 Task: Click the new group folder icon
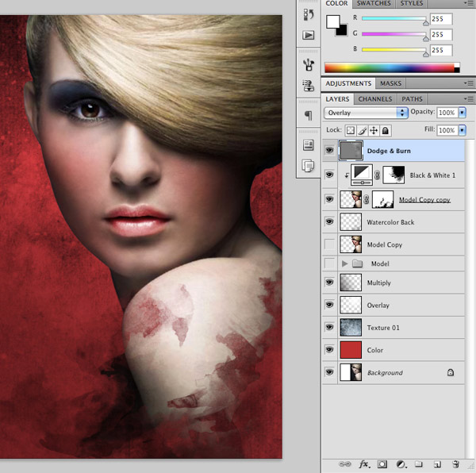coord(418,463)
